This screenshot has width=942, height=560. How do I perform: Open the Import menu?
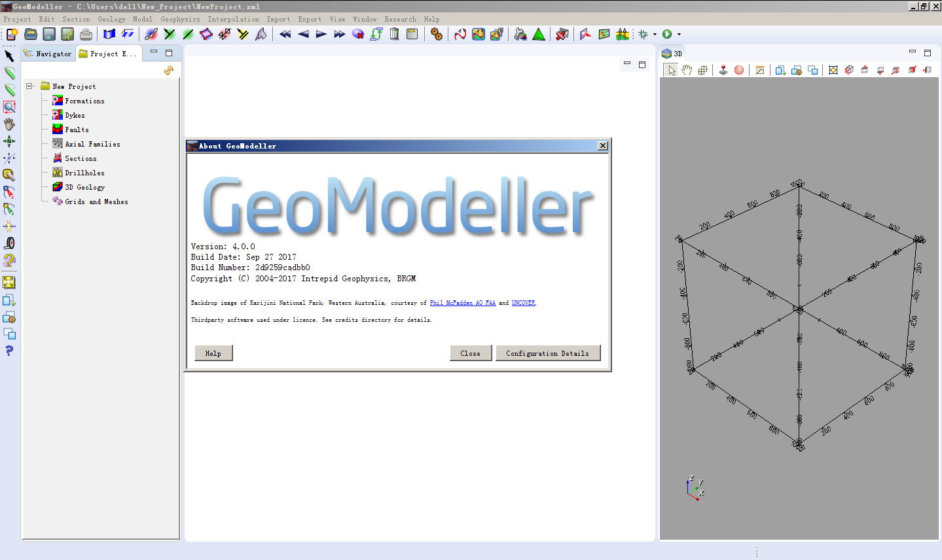pyautogui.click(x=278, y=19)
